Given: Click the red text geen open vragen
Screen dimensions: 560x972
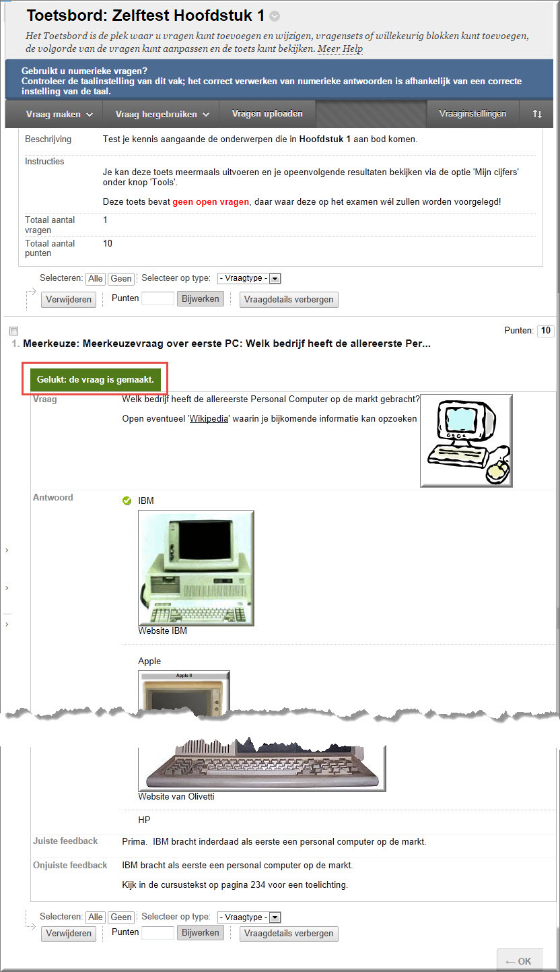Looking at the screenshot, I should click(x=211, y=201).
